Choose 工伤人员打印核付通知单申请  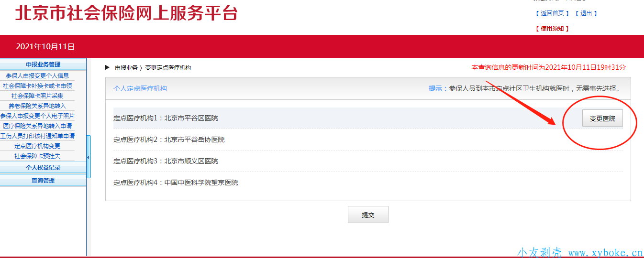[37, 136]
